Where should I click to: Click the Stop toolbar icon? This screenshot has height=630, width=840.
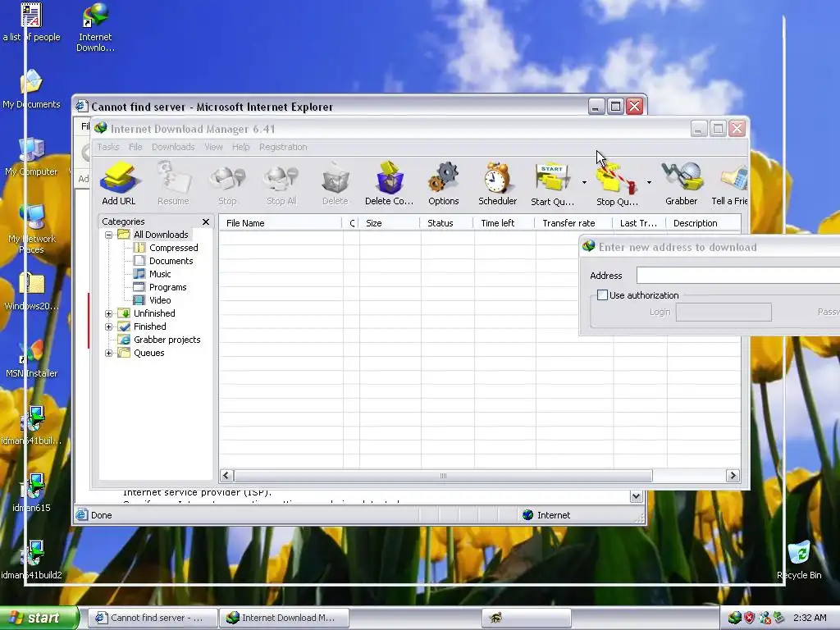(227, 184)
